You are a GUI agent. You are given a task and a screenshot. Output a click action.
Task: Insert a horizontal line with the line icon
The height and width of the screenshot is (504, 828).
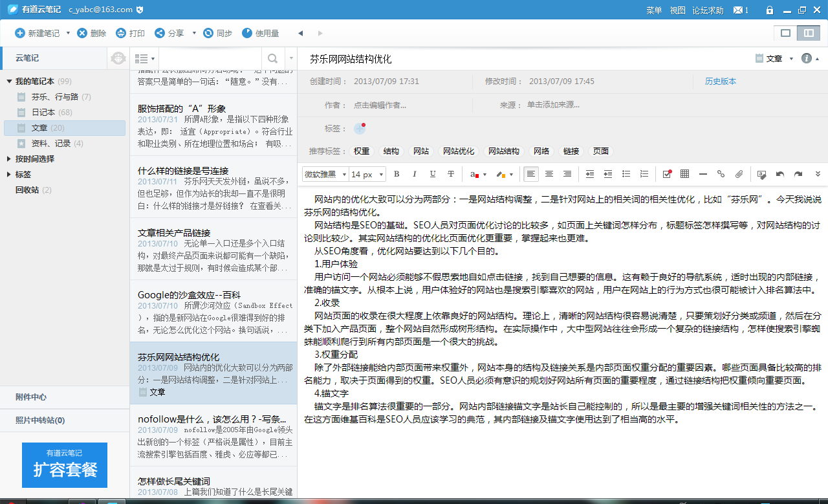(703, 173)
